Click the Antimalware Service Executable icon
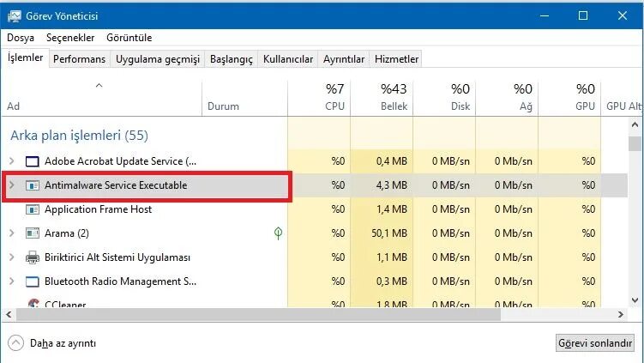Screen dimensions: 644x363 coord(33,185)
